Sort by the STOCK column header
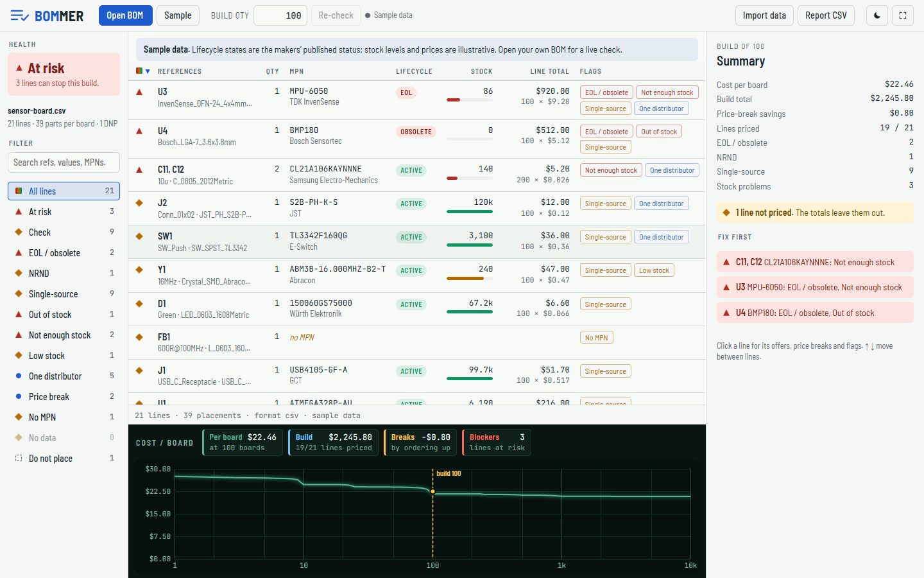Screen dimensions: 924x578 pos(481,71)
